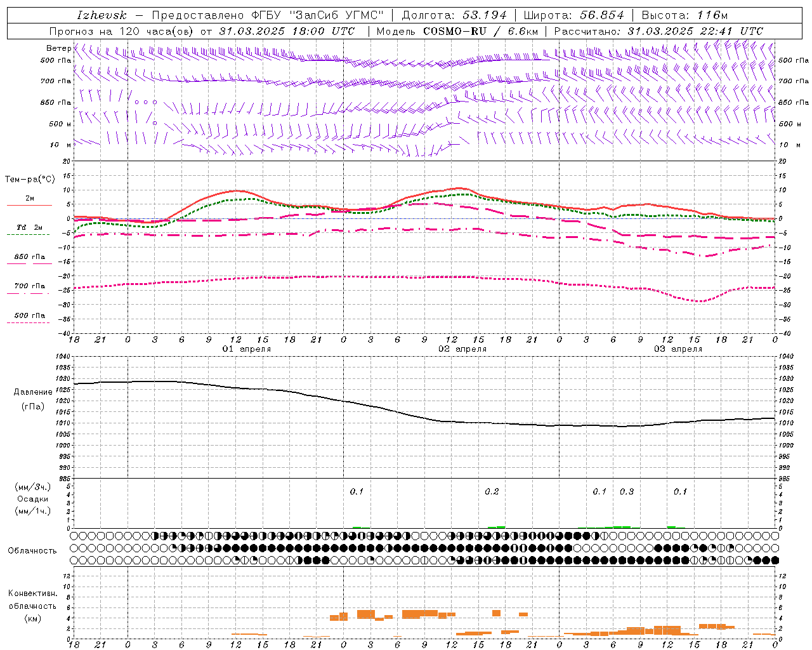Click the Td 2м legend entry
This screenshot has width=812, height=650.
tap(30, 227)
